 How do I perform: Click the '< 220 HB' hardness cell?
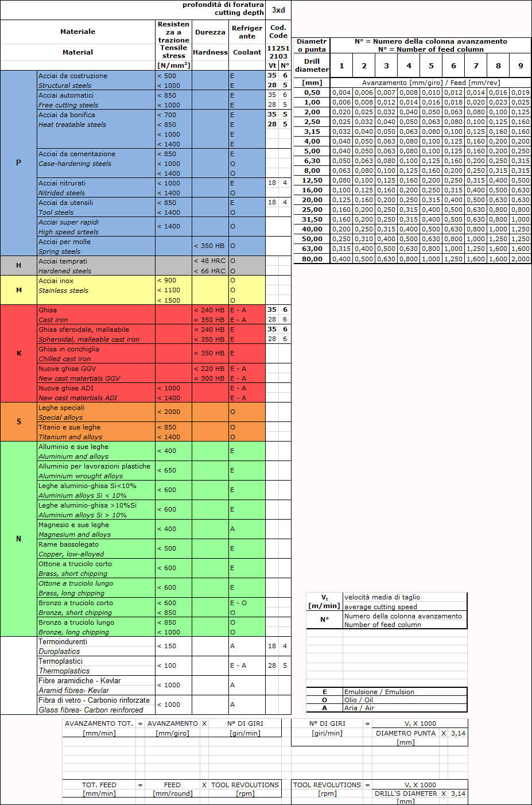210,369
